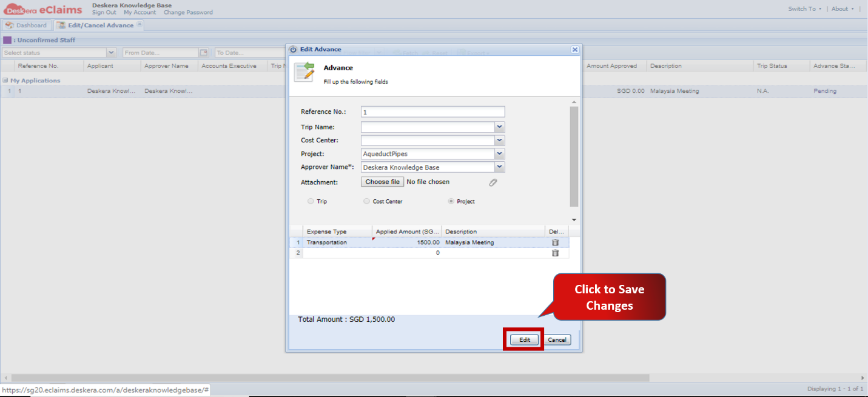Click the dialog Description column header

tap(493, 232)
